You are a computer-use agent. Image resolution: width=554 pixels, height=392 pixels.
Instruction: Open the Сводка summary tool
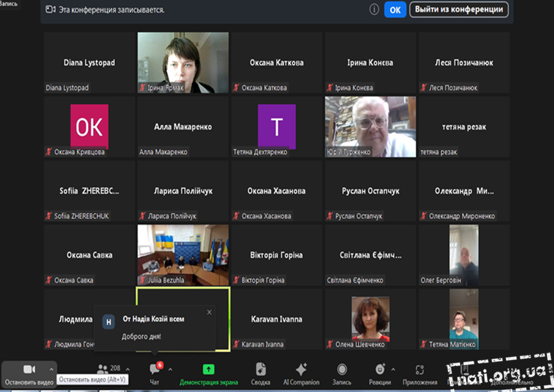coord(260,370)
